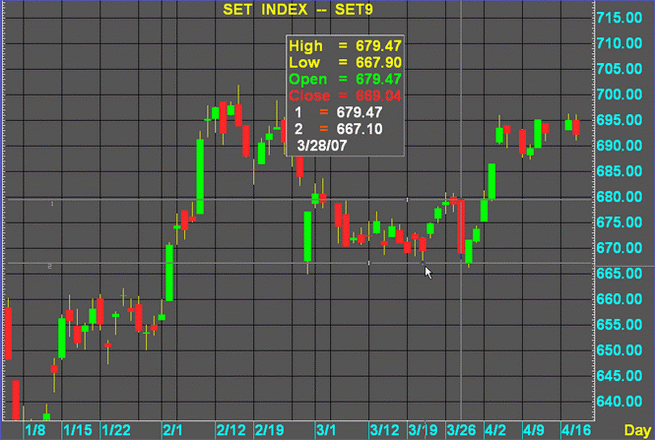Select the 2/1 date label
The height and width of the screenshot is (440, 655).
[173, 430]
